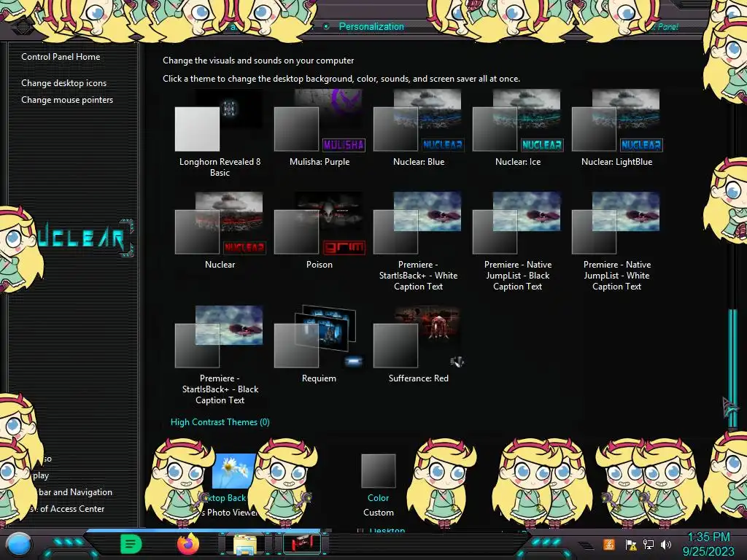The image size is (747, 560).
Task: Select Premiere - StartIsBack+ - White Caption Text theme
Action: click(x=418, y=242)
